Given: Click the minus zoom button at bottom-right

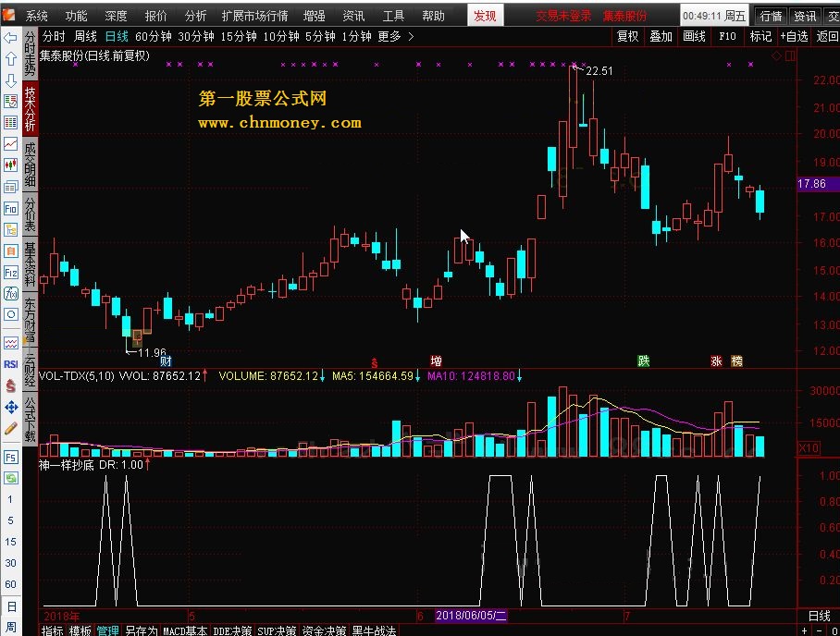Looking at the screenshot, I should (820, 631).
